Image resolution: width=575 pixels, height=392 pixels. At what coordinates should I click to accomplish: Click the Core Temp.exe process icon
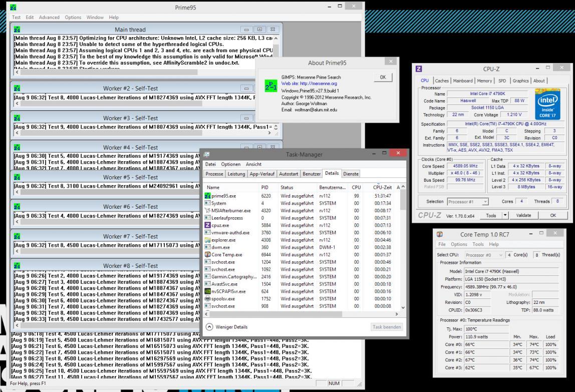point(207,254)
